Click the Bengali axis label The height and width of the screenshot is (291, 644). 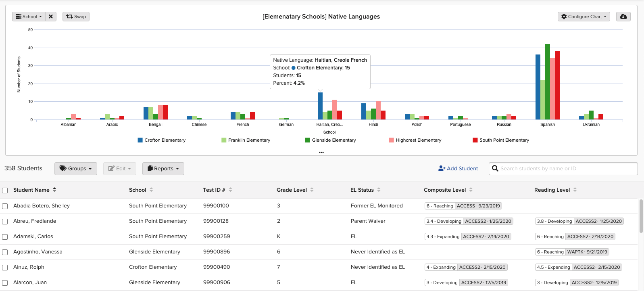pyautogui.click(x=156, y=125)
